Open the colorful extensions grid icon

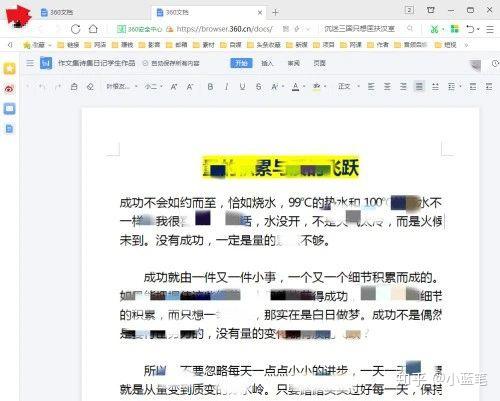coord(455,29)
